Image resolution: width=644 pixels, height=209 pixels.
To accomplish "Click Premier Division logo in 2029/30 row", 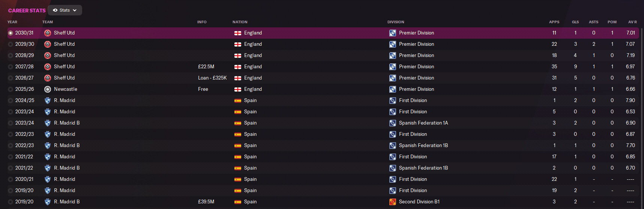I will pyautogui.click(x=392, y=44).
